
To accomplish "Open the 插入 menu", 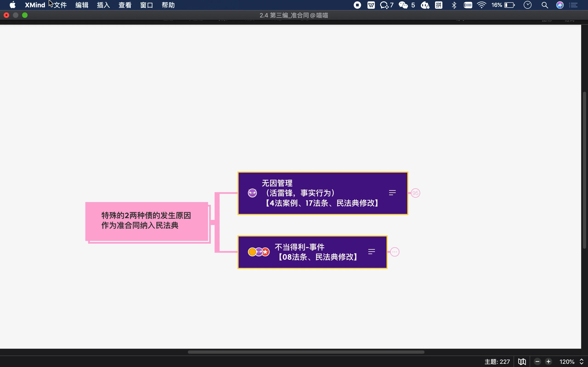I will point(103,5).
